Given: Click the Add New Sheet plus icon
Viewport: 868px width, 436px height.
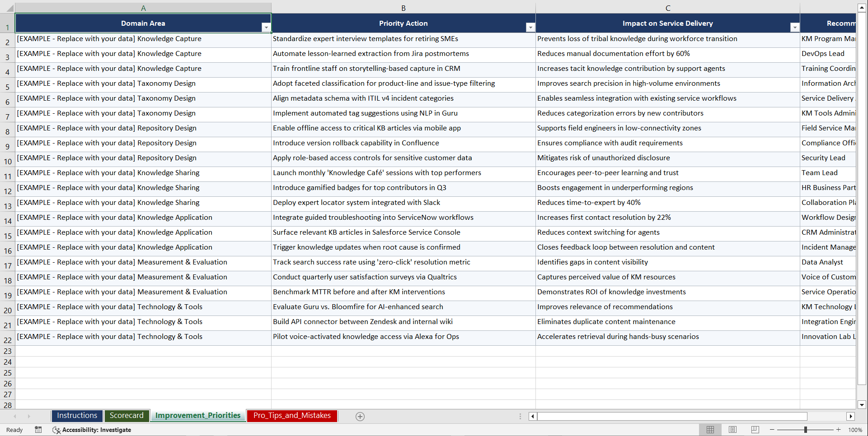Looking at the screenshot, I should 360,416.
